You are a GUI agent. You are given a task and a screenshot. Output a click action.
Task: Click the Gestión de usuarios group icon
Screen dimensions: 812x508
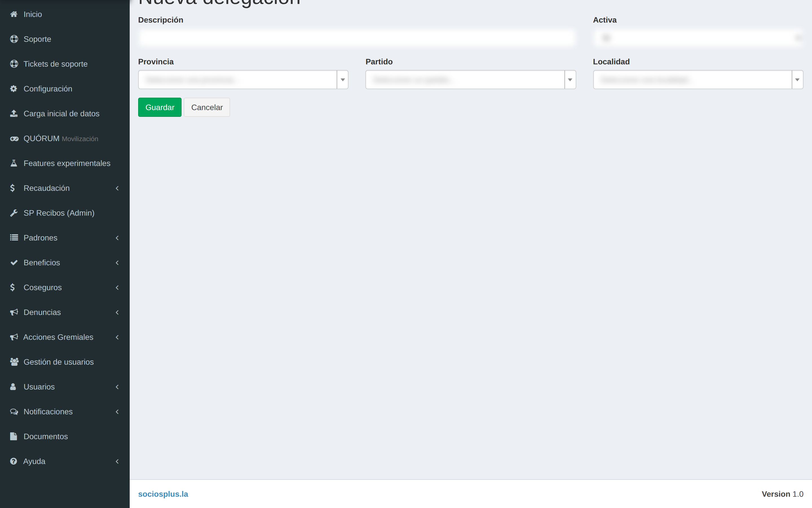coord(14,362)
